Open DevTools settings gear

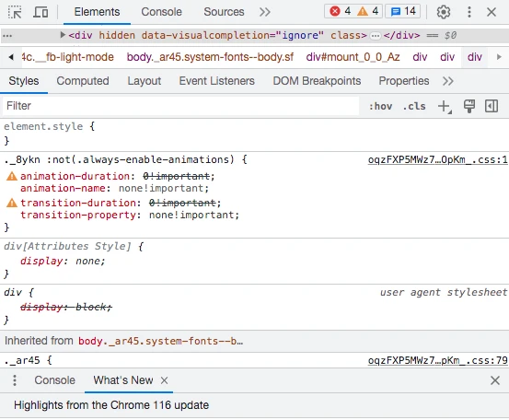pyautogui.click(x=443, y=12)
